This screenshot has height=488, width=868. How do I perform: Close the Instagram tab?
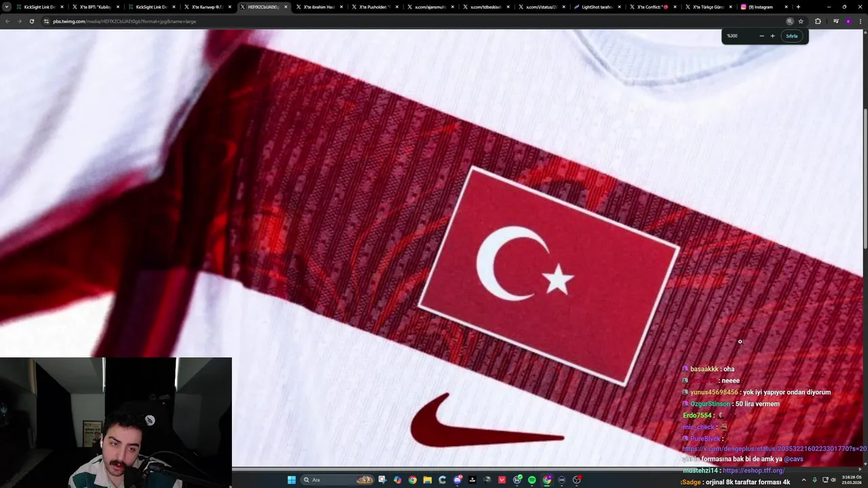click(x=787, y=7)
